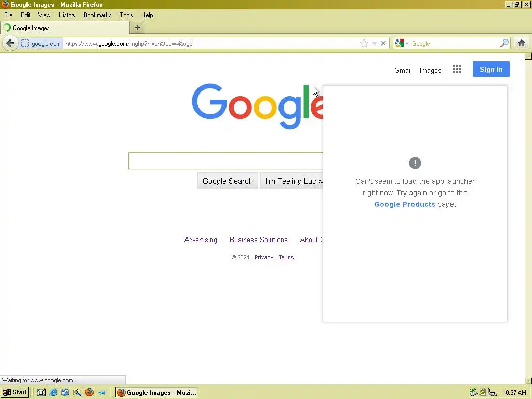The height and width of the screenshot is (399, 532).
Task: Open the Google apps grid icon
Action: (x=457, y=69)
